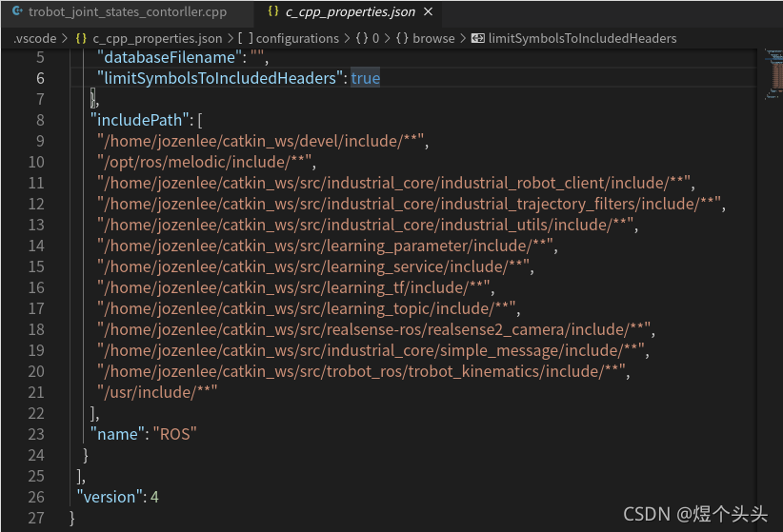783x532 pixels.
Task: Click the "limitSymbolsToIncludedHeaders" key
Action: click(220, 78)
